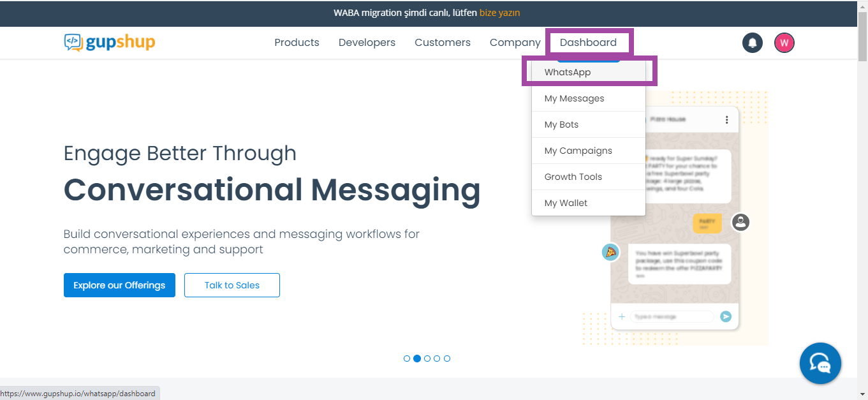Select Growth Tools menu entry
This screenshot has width=868, height=400.
tap(589, 177)
